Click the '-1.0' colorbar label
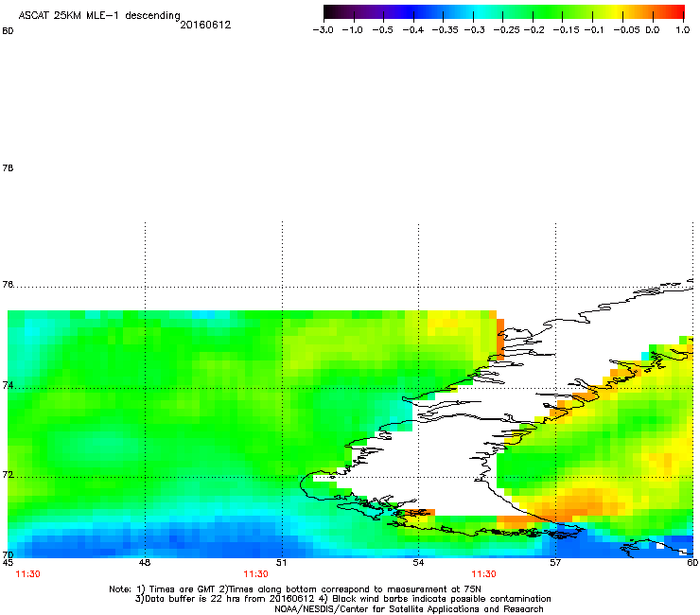Viewport: 700px width, 615px height. (x=352, y=30)
